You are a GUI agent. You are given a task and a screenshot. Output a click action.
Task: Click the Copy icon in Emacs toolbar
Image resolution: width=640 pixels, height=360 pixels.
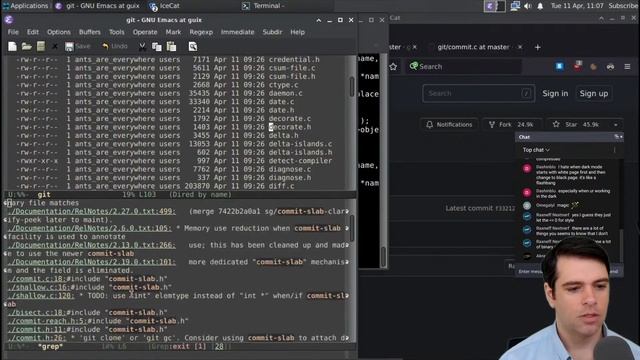point(157,47)
